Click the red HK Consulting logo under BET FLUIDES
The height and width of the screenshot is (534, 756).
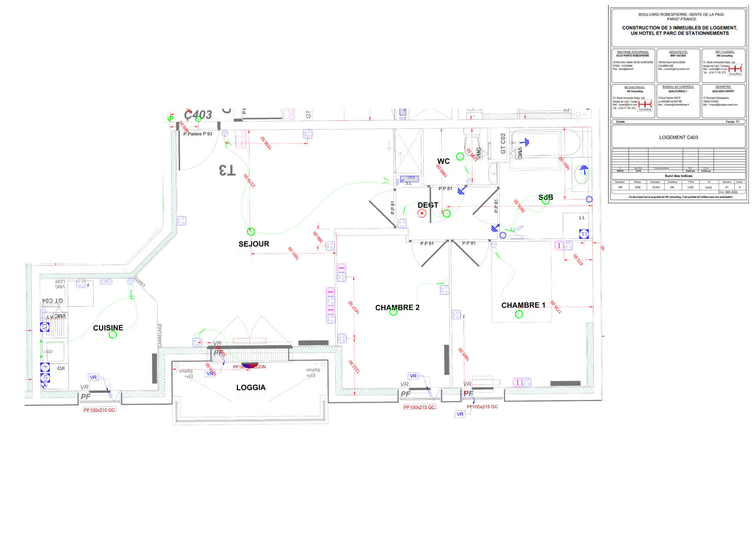pyautogui.click(x=735, y=69)
